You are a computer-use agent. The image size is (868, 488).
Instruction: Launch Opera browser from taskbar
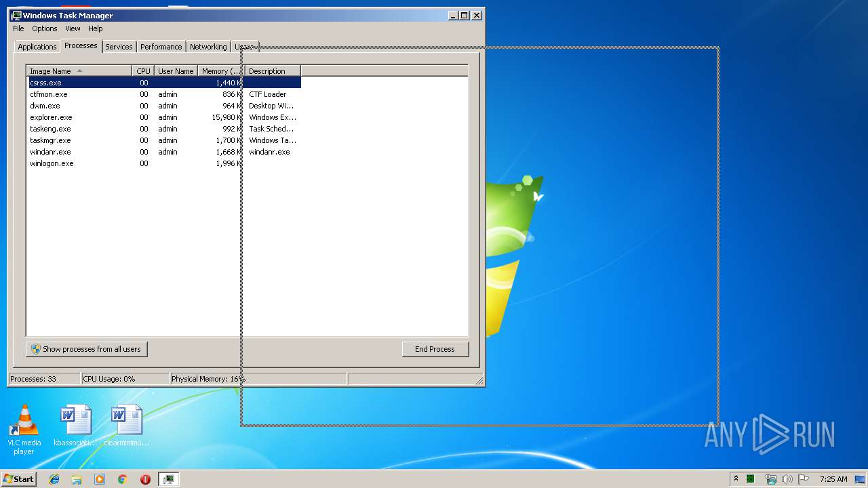coord(145,479)
